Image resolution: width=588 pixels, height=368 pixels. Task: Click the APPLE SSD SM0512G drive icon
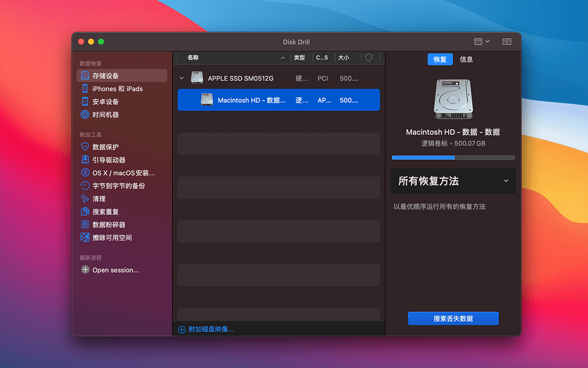pos(197,78)
